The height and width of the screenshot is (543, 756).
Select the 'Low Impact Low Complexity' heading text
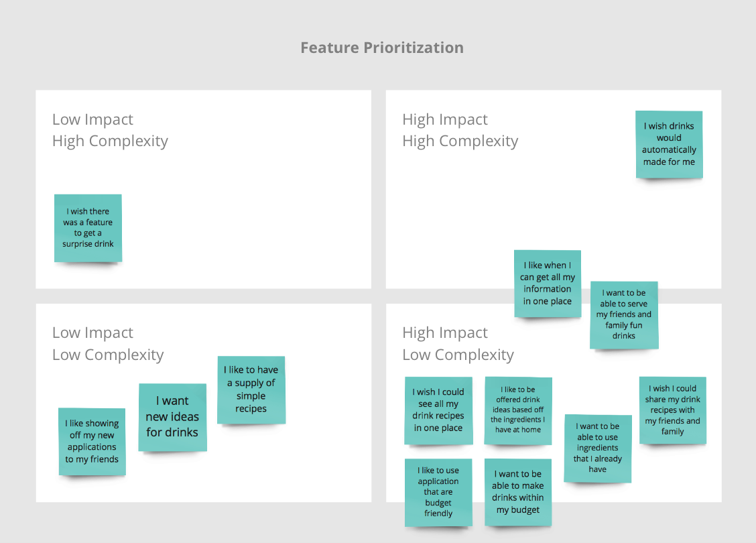108,344
